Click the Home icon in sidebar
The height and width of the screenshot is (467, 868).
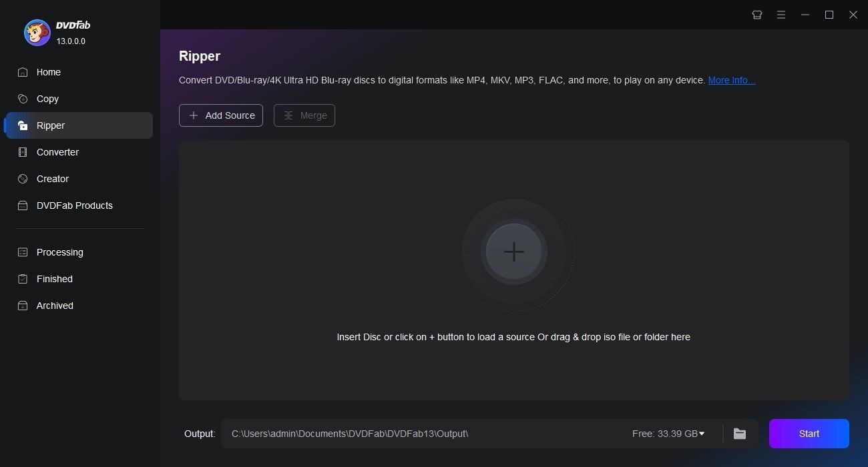(x=23, y=72)
